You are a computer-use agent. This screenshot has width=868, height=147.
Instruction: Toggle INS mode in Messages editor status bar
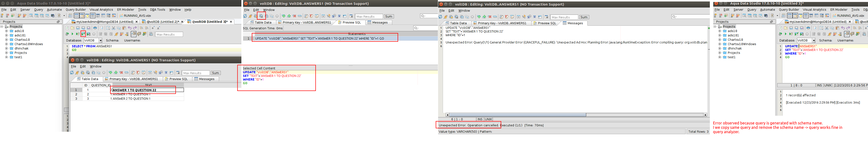(x=480, y=119)
